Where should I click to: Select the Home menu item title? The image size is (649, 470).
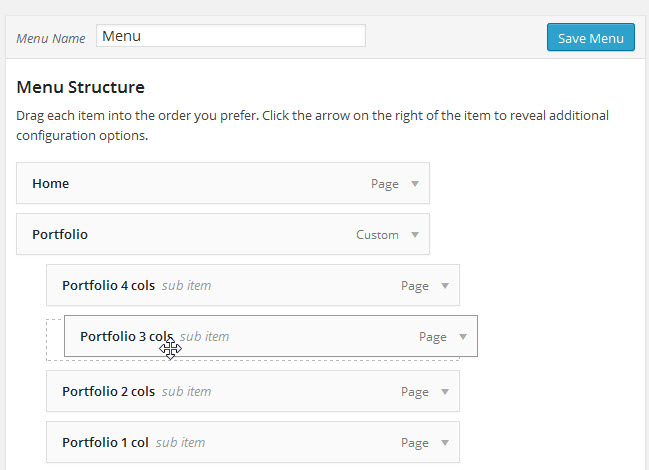tap(50, 184)
